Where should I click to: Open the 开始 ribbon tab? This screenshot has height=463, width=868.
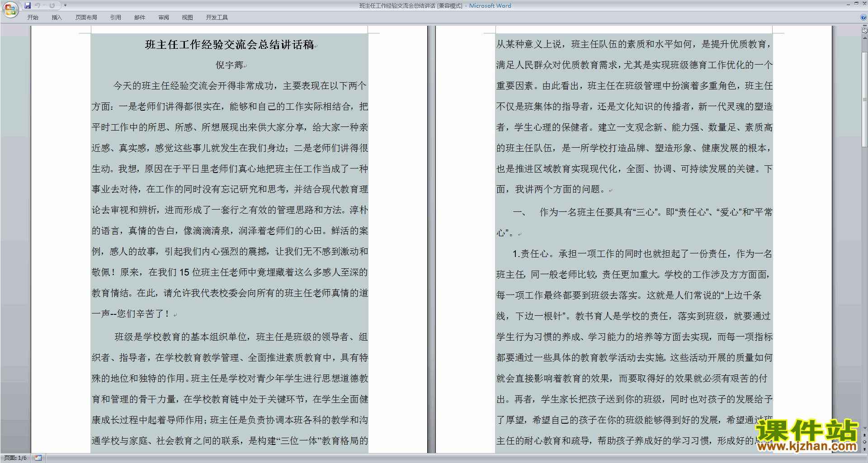(x=33, y=18)
